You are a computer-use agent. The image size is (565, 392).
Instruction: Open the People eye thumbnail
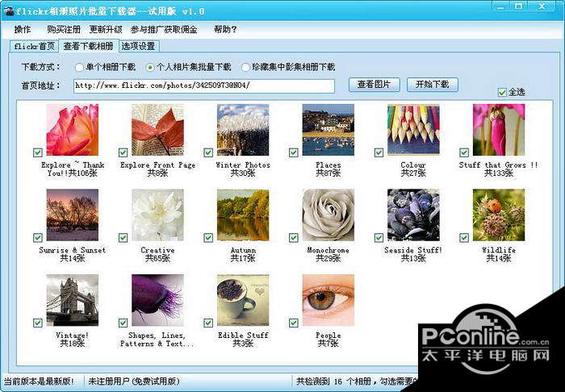coord(329,300)
